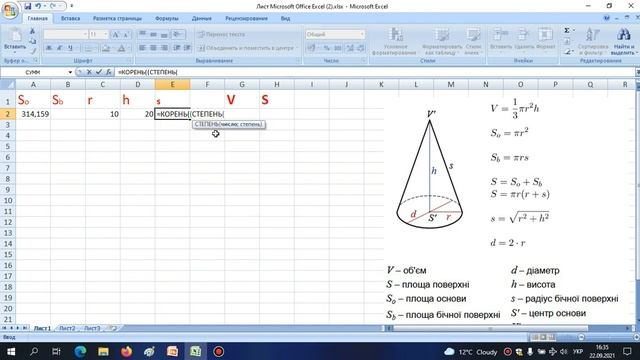Open Стили ячеек gallery
Screen dimensions: 640x360
[473, 41]
